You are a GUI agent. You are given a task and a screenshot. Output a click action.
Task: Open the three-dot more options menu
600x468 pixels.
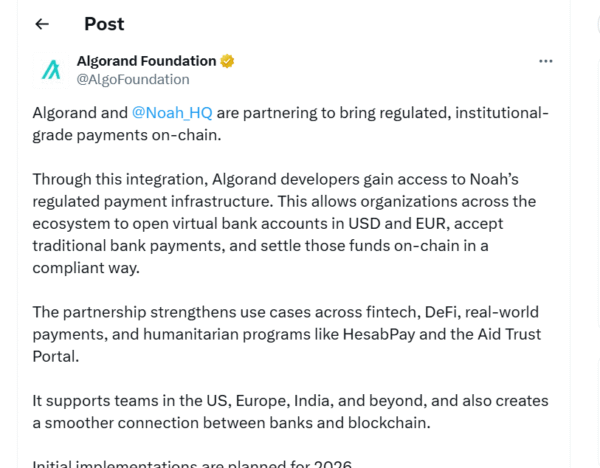point(545,61)
